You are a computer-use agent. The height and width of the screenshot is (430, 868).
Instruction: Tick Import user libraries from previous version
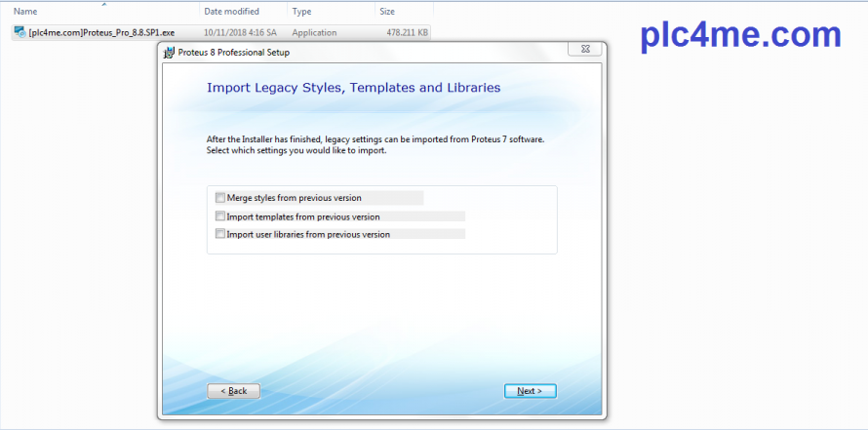220,234
